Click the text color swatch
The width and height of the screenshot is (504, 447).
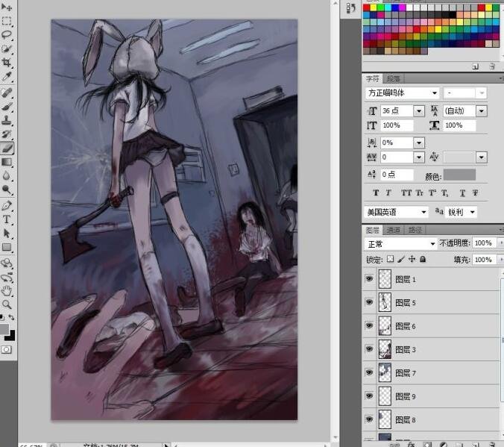coord(459,175)
